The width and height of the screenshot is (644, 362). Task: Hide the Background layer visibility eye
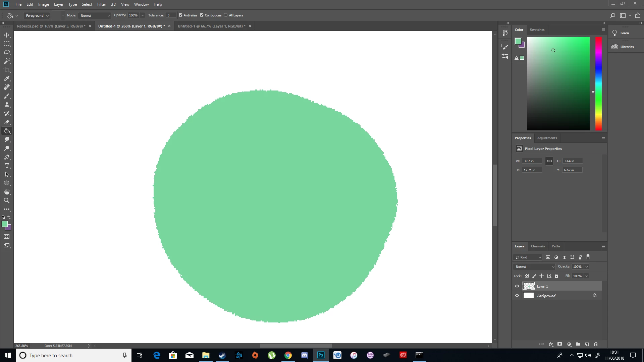(x=517, y=296)
